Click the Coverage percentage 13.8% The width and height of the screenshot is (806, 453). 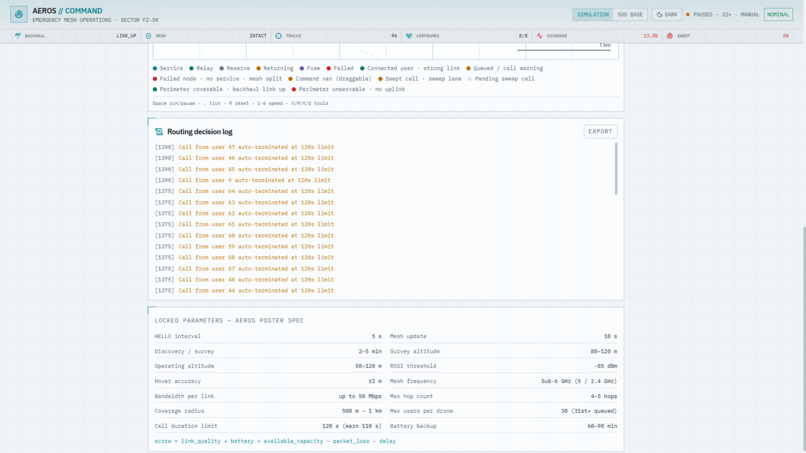click(650, 36)
